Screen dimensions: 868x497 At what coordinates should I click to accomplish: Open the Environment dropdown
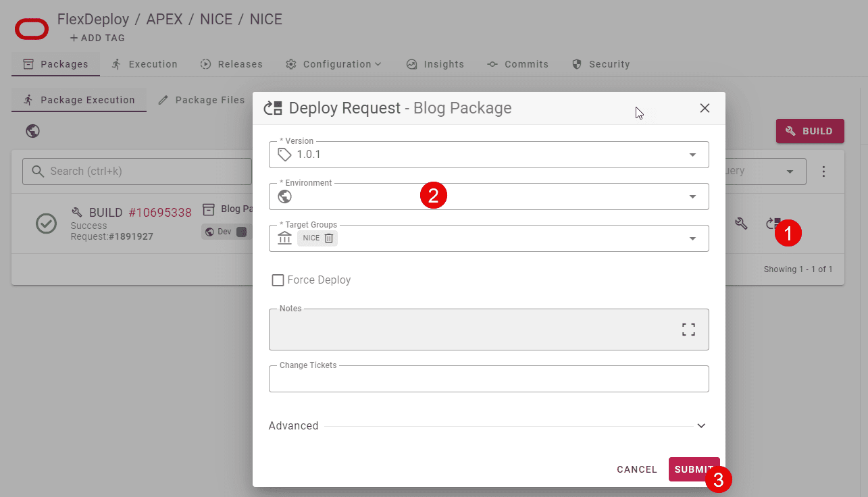pyautogui.click(x=692, y=197)
